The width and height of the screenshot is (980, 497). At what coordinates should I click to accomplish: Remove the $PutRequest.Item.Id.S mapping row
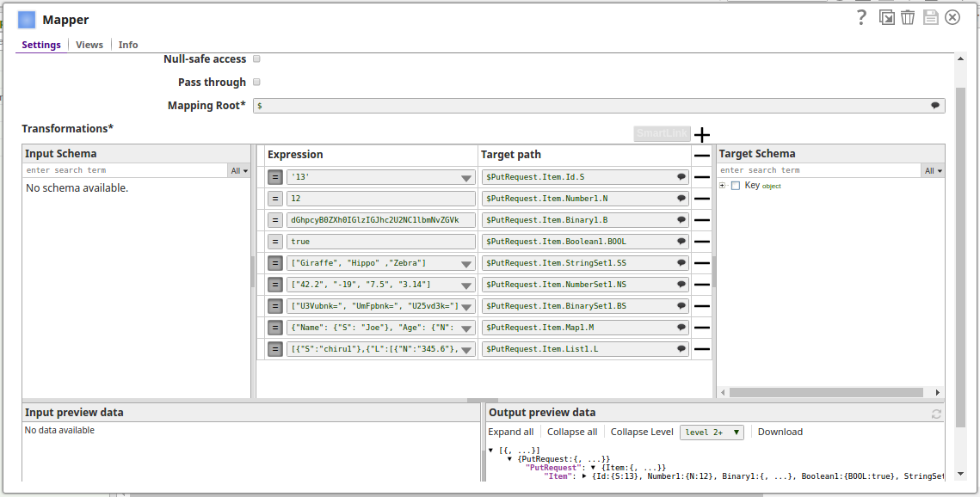click(702, 177)
